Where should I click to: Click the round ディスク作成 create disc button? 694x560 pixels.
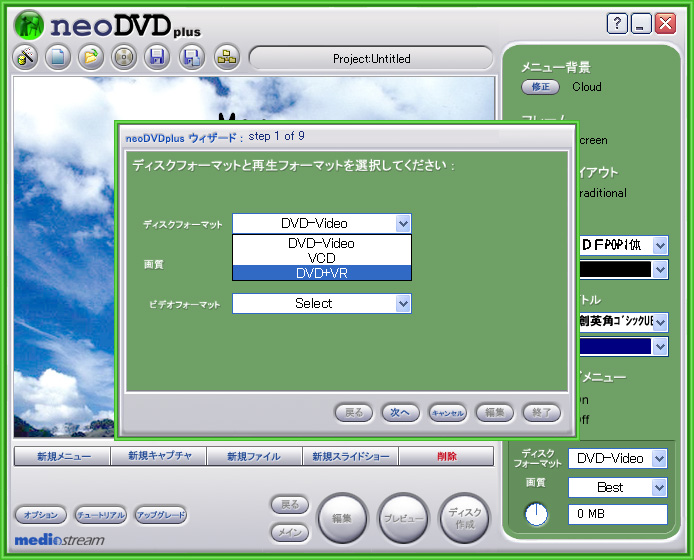tap(464, 518)
